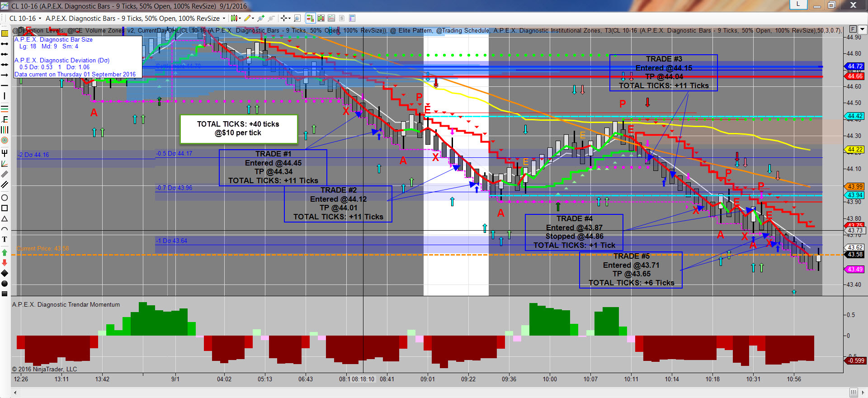Select the red Arrow Down marker tool

[5, 263]
